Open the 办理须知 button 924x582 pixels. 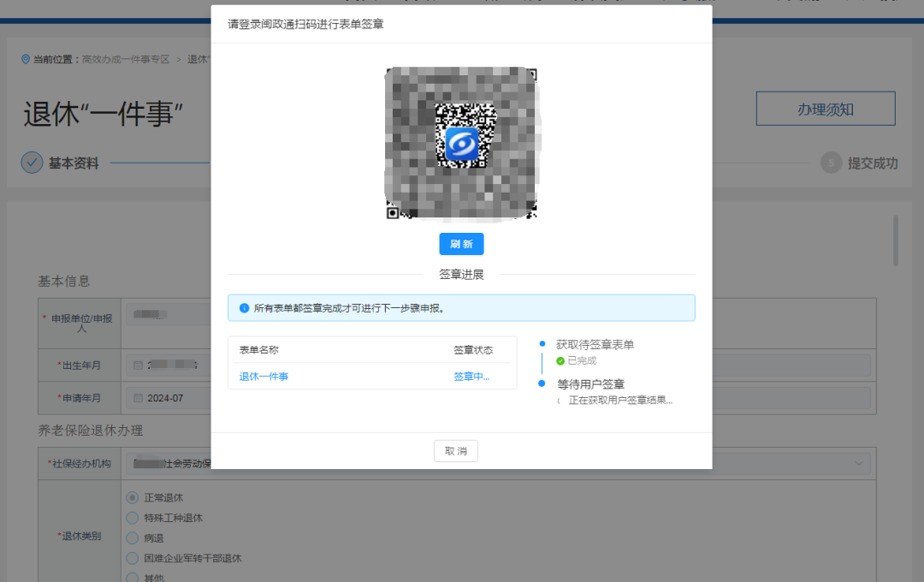click(x=826, y=109)
